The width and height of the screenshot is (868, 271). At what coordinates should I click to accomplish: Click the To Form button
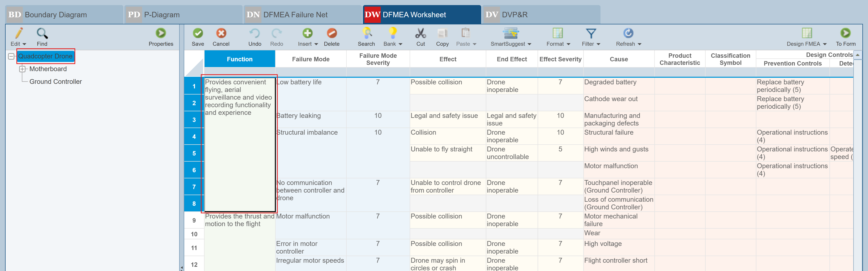[845, 33]
